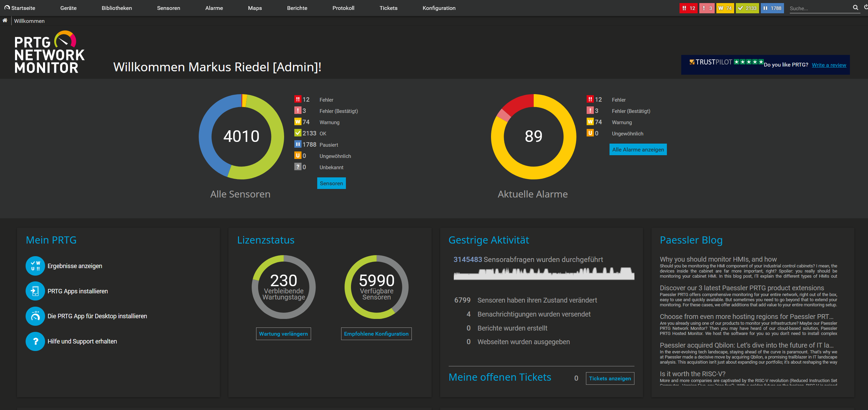Click Ergebnisse anzeigen round icon
This screenshot has width=868, height=410.
pyautogui.click(x=35, y=266)
